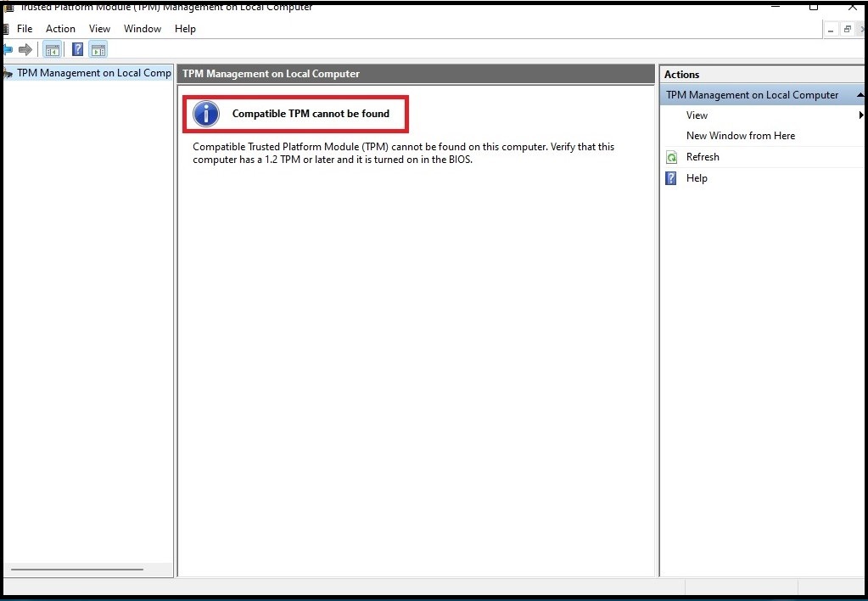Click the Help question mark toolbar icon
868x601 pixels.
coord(76,48)
